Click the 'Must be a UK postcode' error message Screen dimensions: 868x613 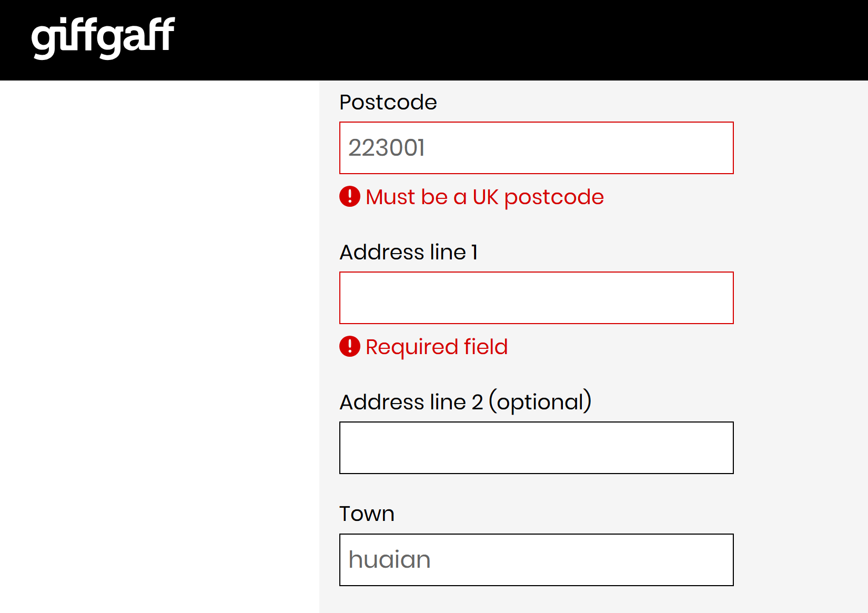coord(485,197)
